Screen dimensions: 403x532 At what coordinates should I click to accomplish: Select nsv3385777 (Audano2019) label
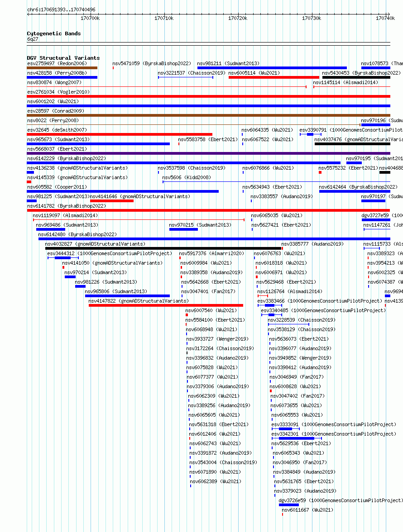pos(312,244)
